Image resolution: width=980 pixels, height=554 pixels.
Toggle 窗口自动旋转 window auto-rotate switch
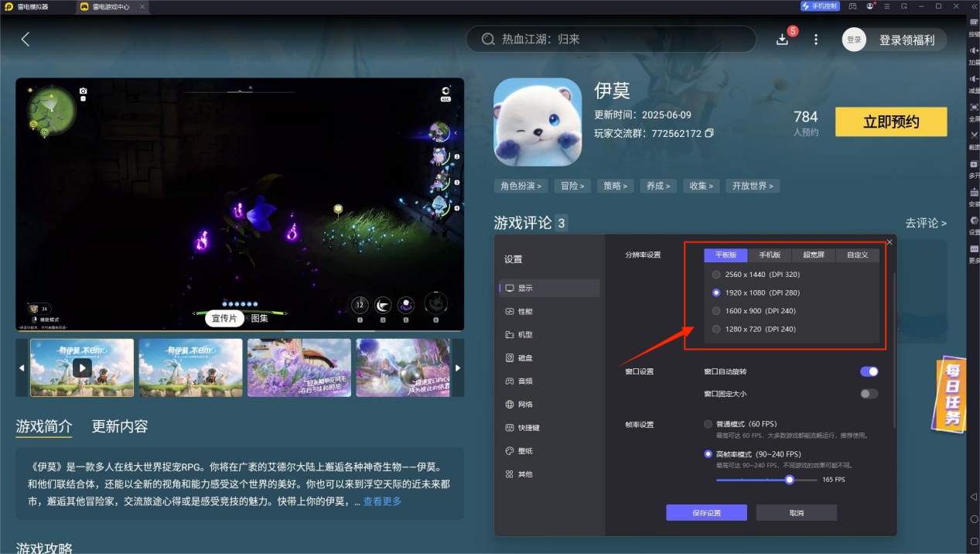tap(869, 371)
